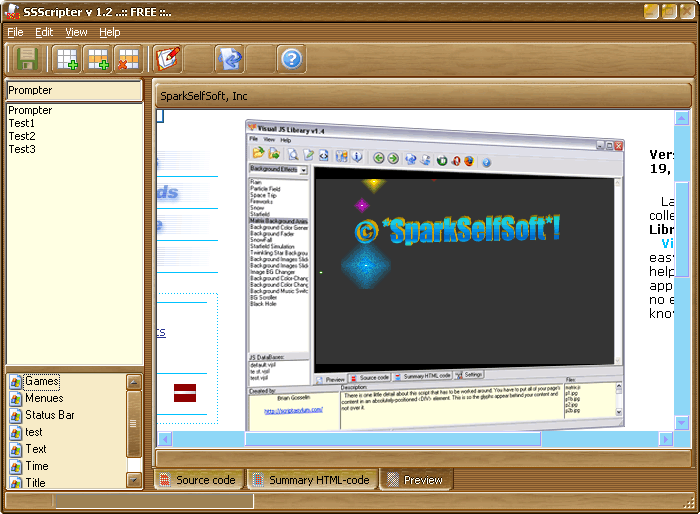
Task: Switch to the Source code tab
Action: 200,480
